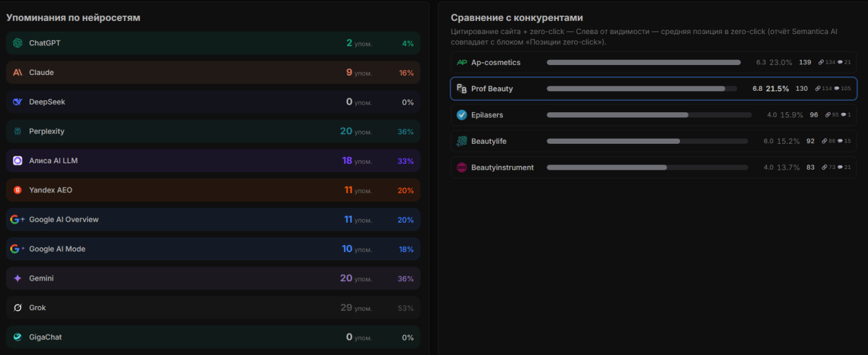
Task: Click the comment count icon for Prof Beauty
Action: coord(837,89)
